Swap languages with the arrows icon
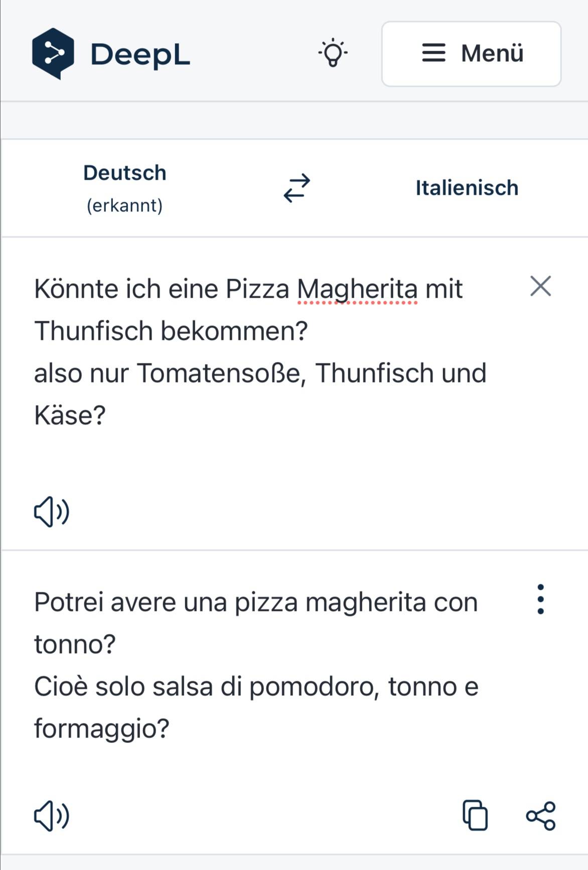The image size is (588, 870). pyautogui.click(x=297, y=188)
